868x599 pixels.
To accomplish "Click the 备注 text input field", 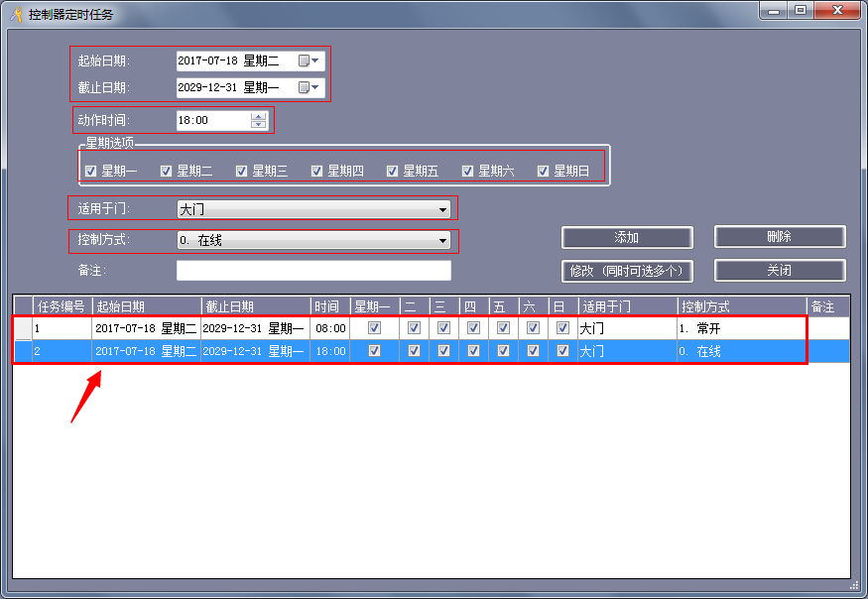I will (313, 271).
